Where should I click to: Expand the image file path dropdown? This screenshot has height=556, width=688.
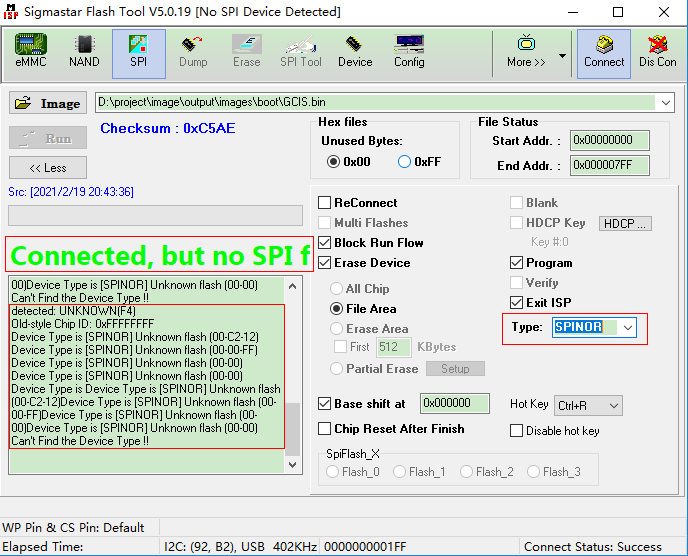point(666,103)
